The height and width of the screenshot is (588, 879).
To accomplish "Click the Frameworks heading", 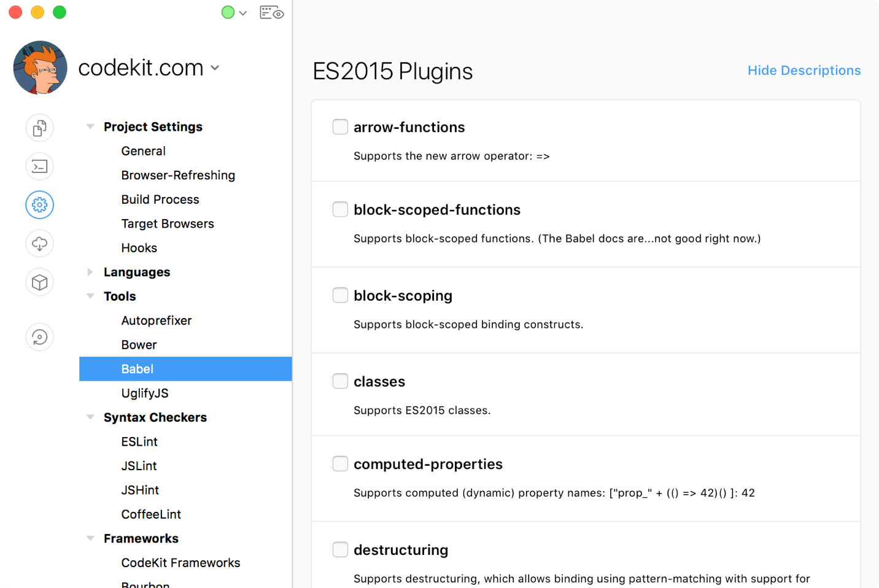I will [141, 538].
